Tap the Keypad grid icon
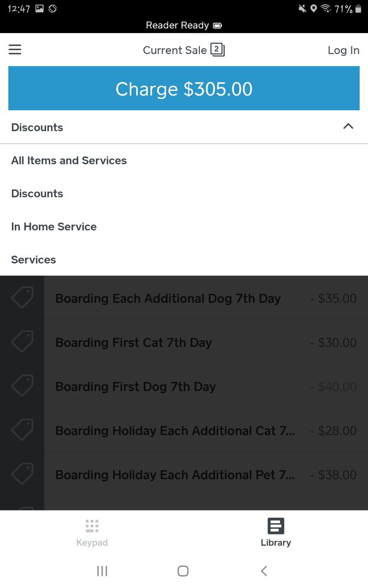This screenshot has height=588, width=368. tap(92, 526)
